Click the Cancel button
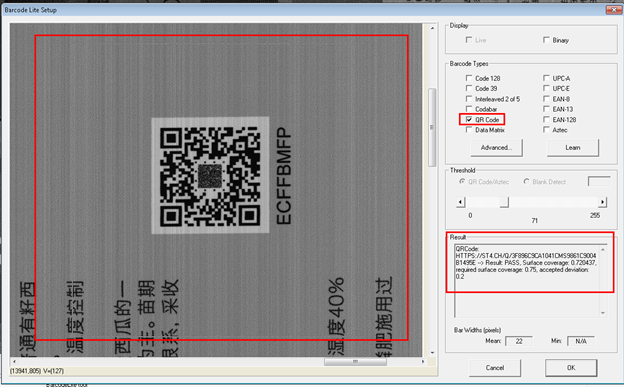Image resolution: width=624 pixels, height=388 pixels. pos(495,368)
